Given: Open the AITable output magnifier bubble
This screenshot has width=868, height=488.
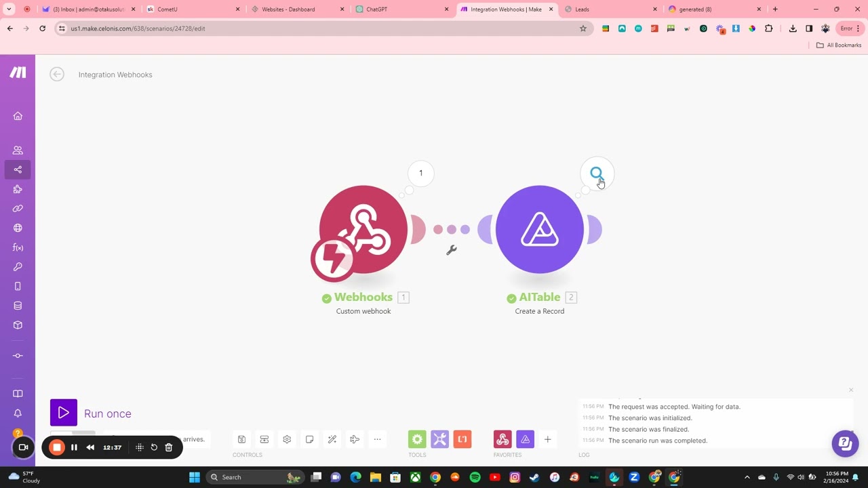Looking at the screenshot, I should point(597,174).
